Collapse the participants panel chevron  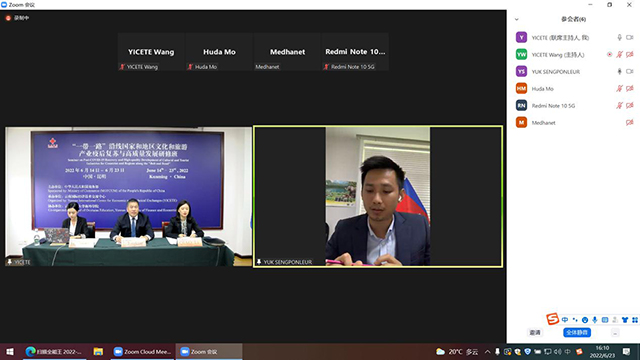(x=516, y=19)
